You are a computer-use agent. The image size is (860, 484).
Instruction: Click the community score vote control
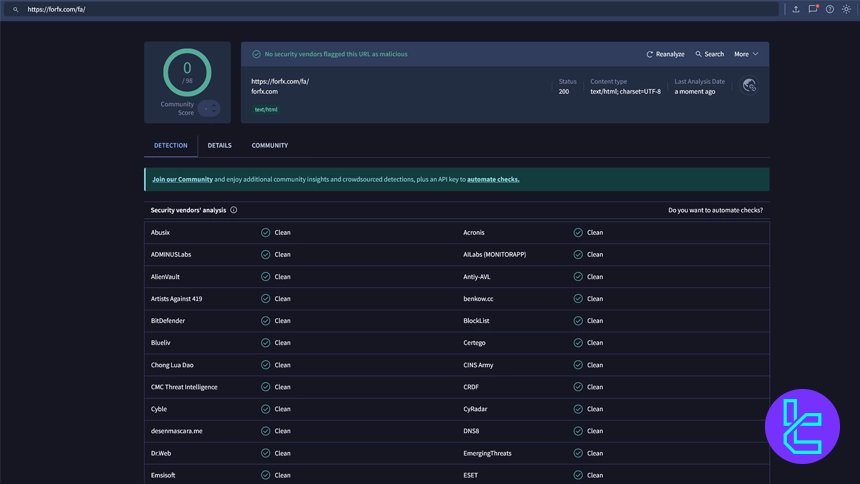(x=209, y=109)
